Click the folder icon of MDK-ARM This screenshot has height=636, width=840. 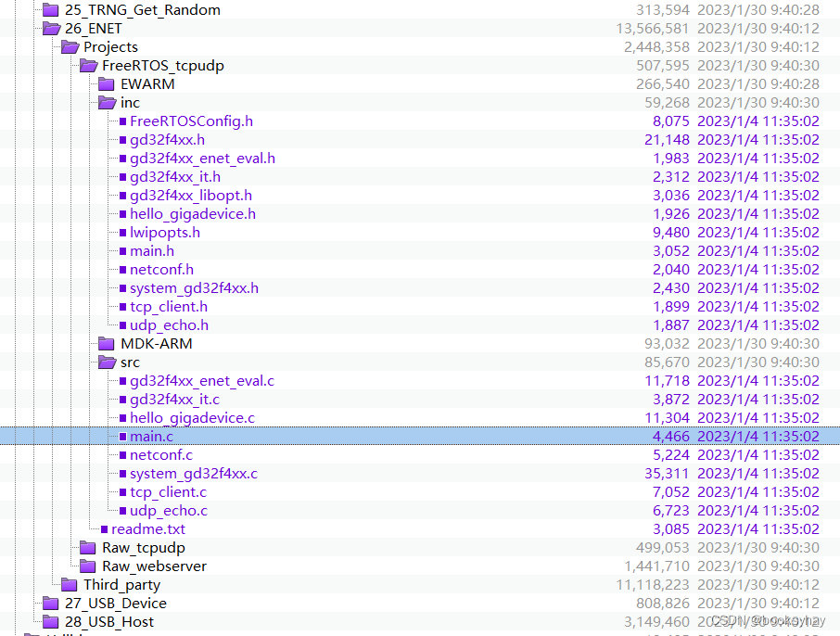[107, 343]
